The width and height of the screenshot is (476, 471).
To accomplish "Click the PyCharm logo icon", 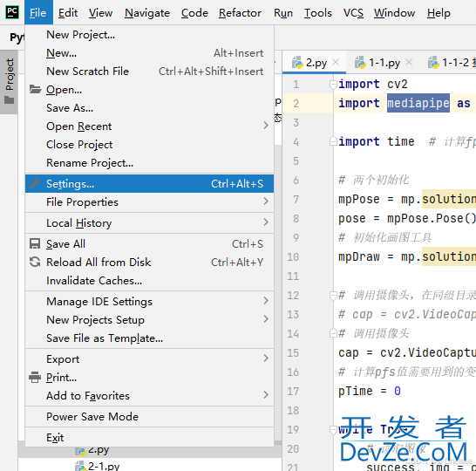I will (x=12, y=12).
